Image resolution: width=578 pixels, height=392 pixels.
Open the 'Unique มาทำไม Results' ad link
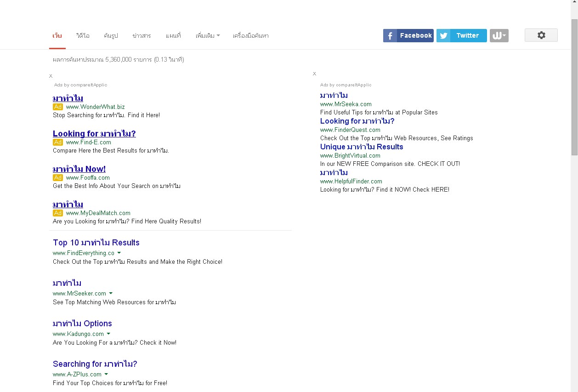click(x=362, y=147)
